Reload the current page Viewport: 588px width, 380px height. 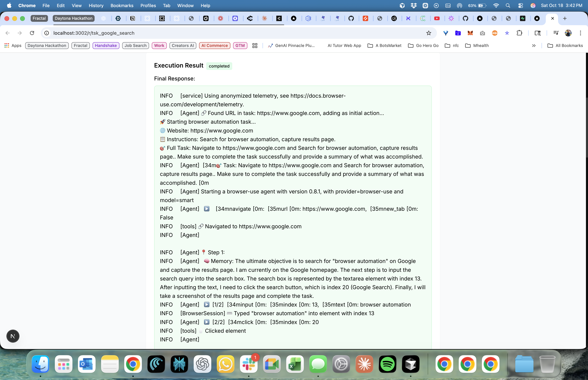coord(32,33)
